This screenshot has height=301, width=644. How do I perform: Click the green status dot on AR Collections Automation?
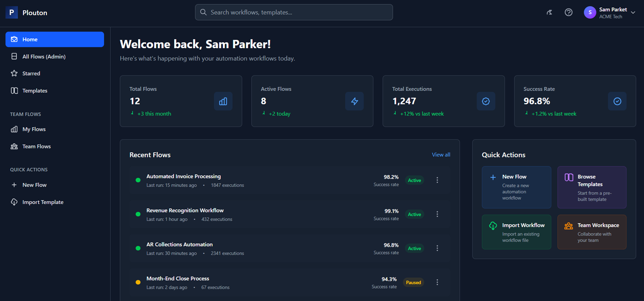click(x=138, y=248)
